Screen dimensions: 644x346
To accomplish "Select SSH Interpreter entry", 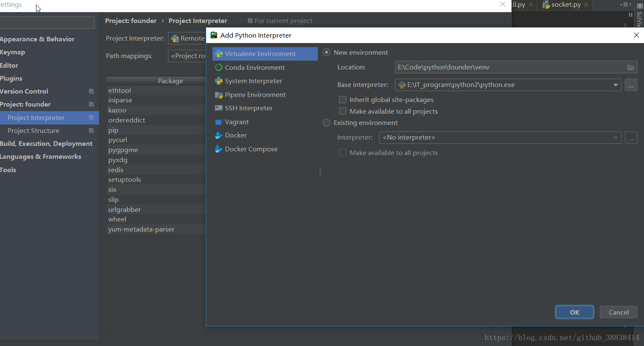I will pyautogui.click(x=248, y=108).
